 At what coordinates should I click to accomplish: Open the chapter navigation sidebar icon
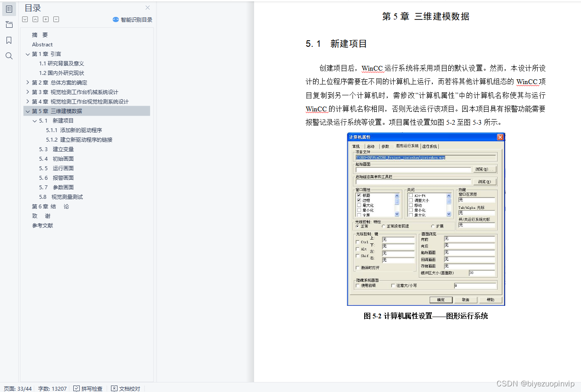(x=9, y=25)
